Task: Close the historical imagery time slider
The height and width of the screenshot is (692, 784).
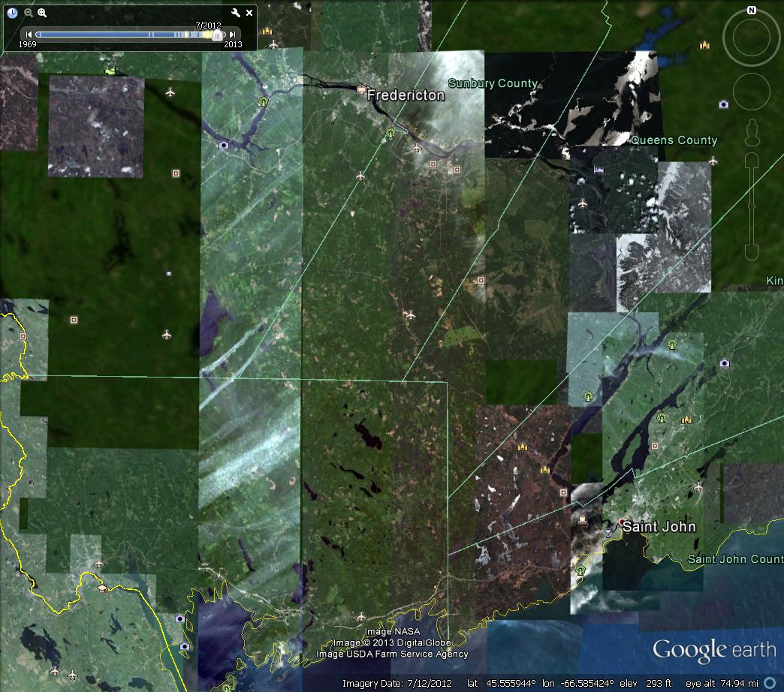Action: (249, 13)
